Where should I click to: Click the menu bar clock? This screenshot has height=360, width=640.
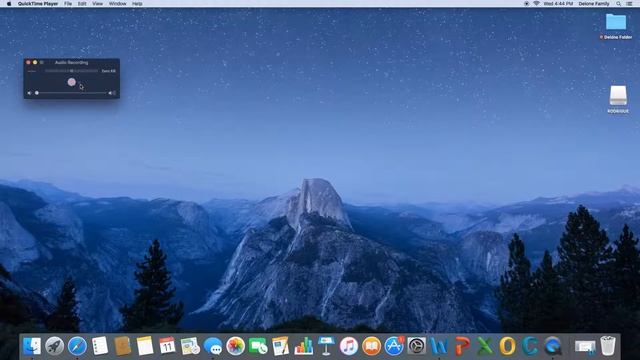click(558, 4)
